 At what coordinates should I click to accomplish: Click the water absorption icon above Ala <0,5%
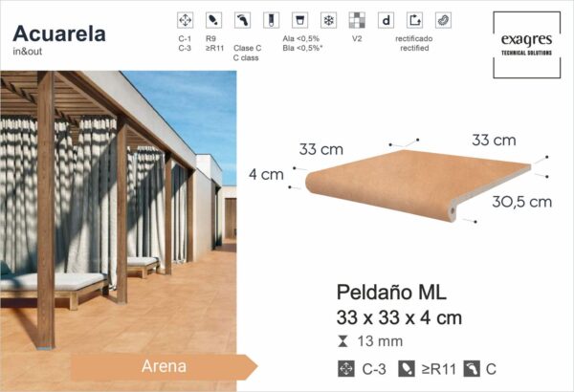(x=299, y=20)
